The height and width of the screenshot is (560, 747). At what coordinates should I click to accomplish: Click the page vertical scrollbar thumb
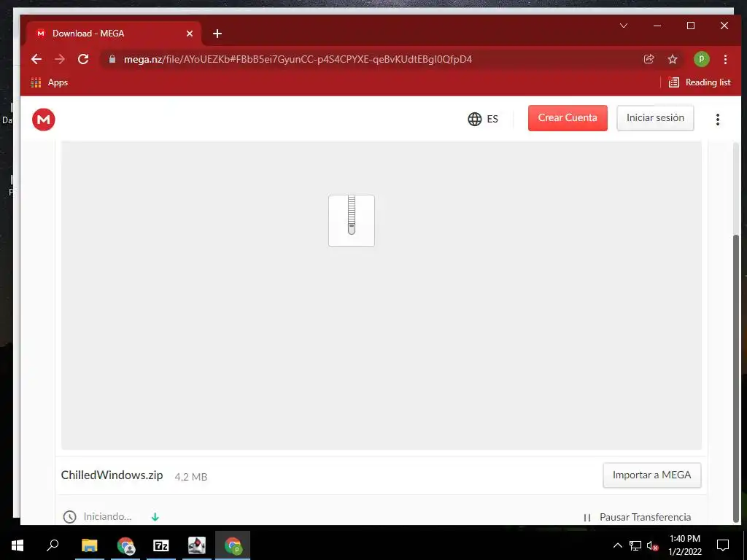736,378
